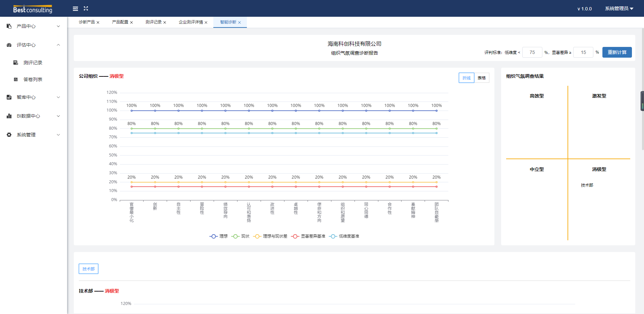Click the hamburger menu collapse icon
Screen dimensions: 644x314
coord(75,9)
